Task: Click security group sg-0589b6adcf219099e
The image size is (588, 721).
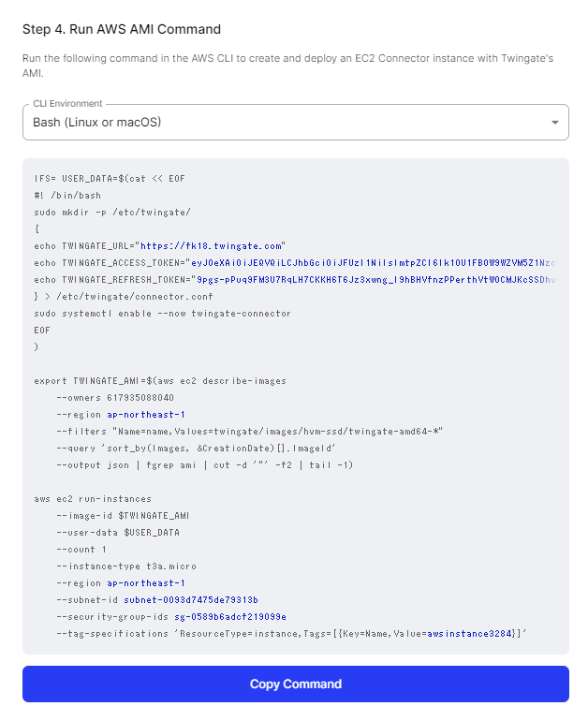Action: pyautogui.click(x=230, y=617)
